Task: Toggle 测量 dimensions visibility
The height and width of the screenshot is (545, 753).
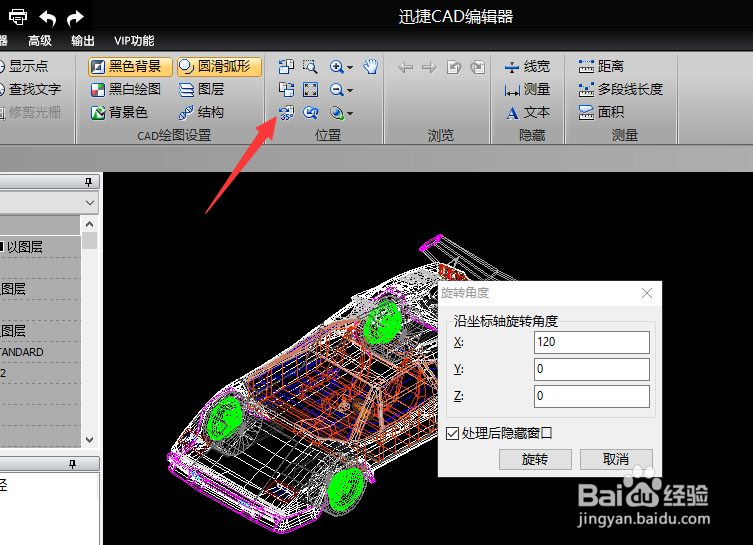Action: pos(527,89)
